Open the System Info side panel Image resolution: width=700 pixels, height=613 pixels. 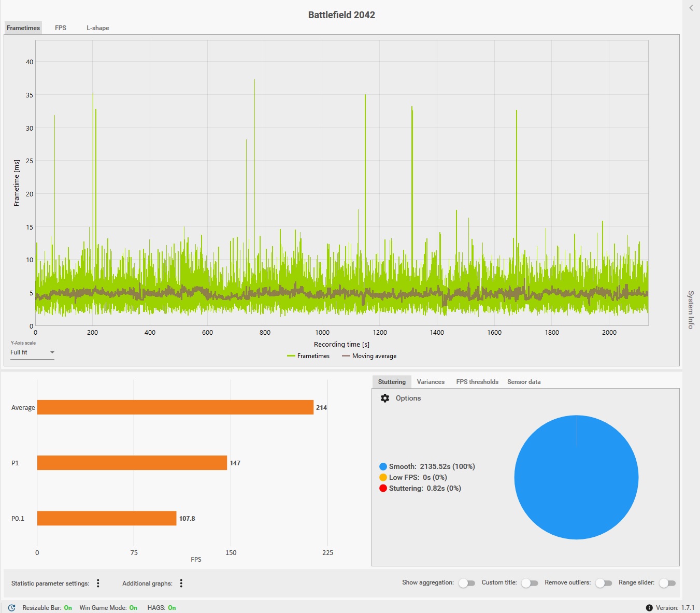(x=691, y=309)
